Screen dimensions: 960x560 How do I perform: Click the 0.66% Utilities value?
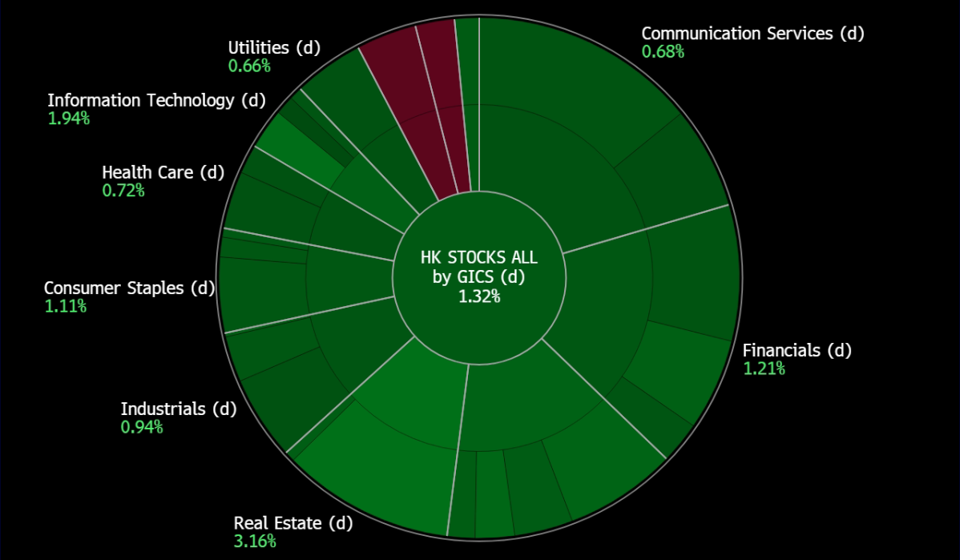click(250, 66)
